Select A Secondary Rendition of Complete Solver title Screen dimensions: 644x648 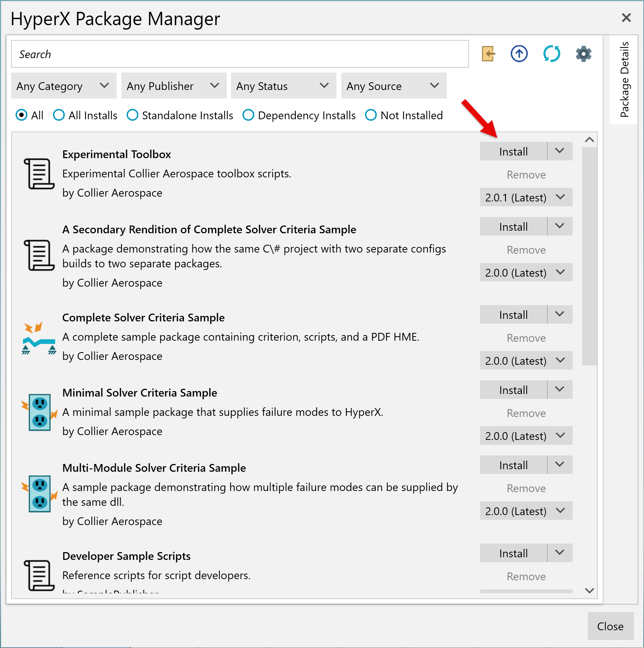click(209, 229)
